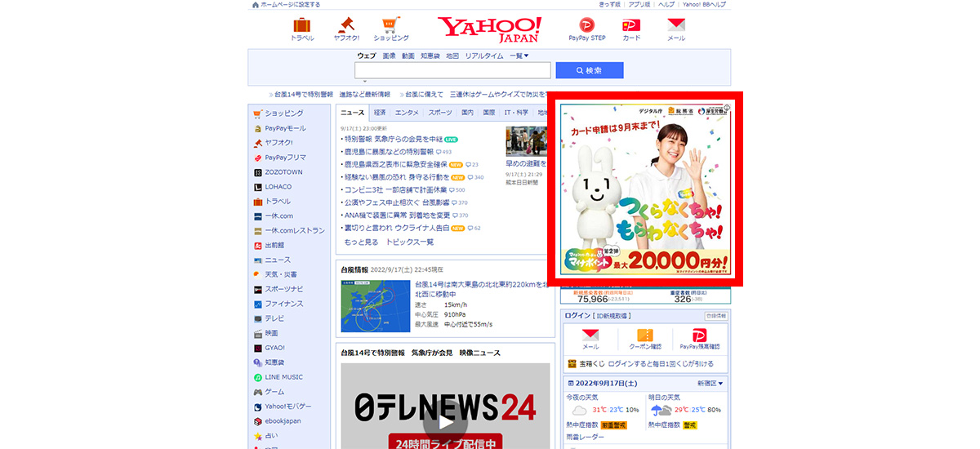Open the 新宿区 weather location dropdown
Viewport: 980px width, 449px height.
[x=710, y=384]
